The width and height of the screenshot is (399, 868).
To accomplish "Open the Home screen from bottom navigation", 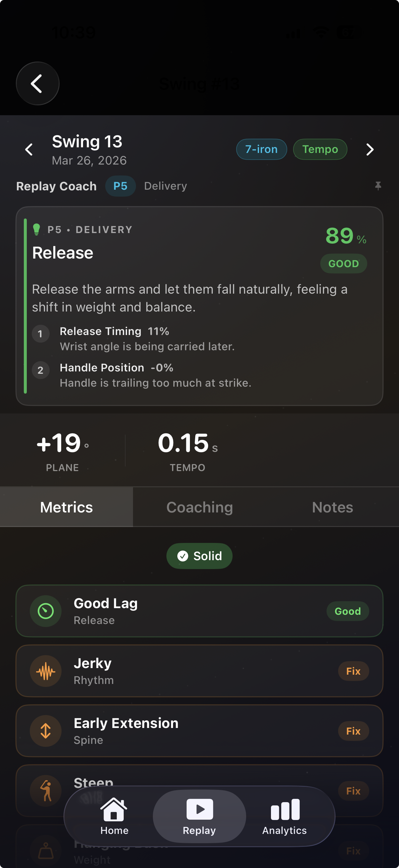I will [x=114, y=816].
